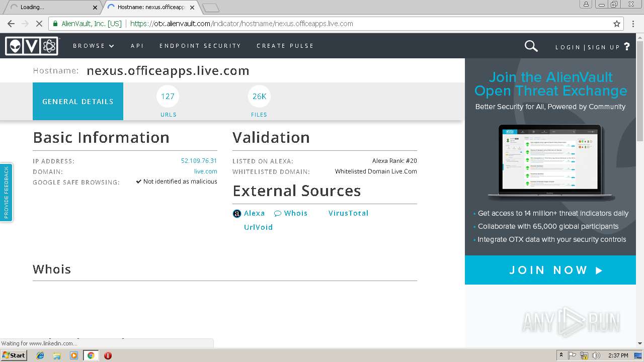644x362 pixels.
Task: Click the AlienVault OTX logo
Action: pos(32,46)
